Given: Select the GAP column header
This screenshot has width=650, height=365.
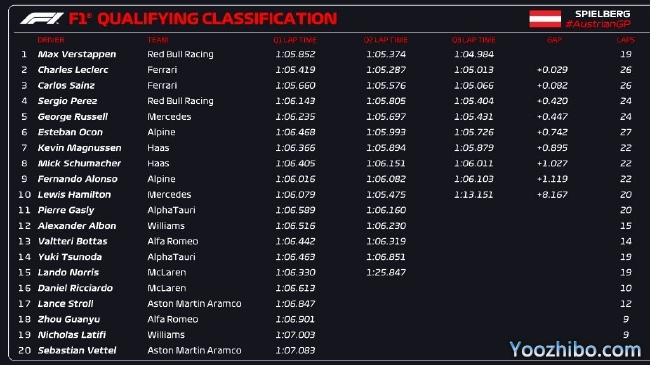Looking at the screenshot, I should coord(554,40).
